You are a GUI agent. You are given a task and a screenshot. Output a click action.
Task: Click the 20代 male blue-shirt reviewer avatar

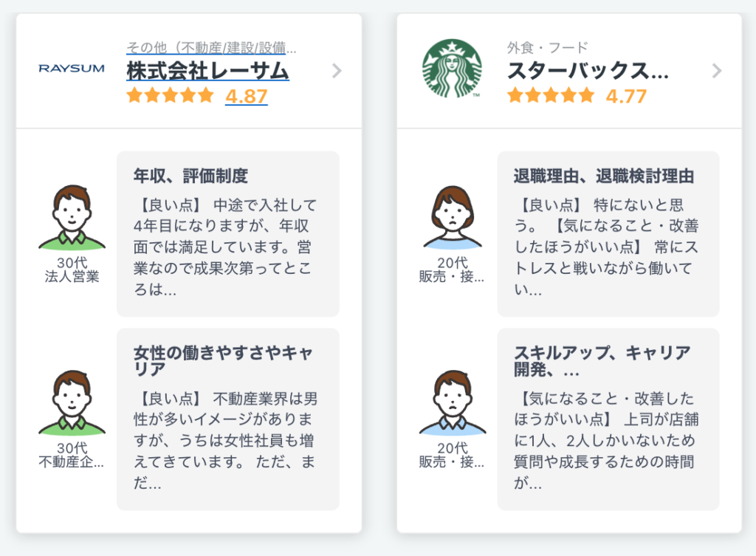(x=453, y=402)
